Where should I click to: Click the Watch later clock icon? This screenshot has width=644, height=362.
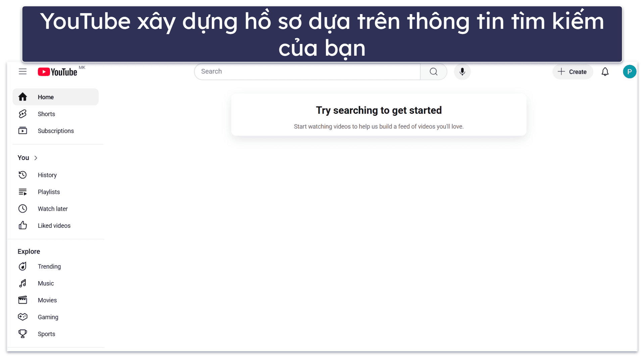click(22, 209)
